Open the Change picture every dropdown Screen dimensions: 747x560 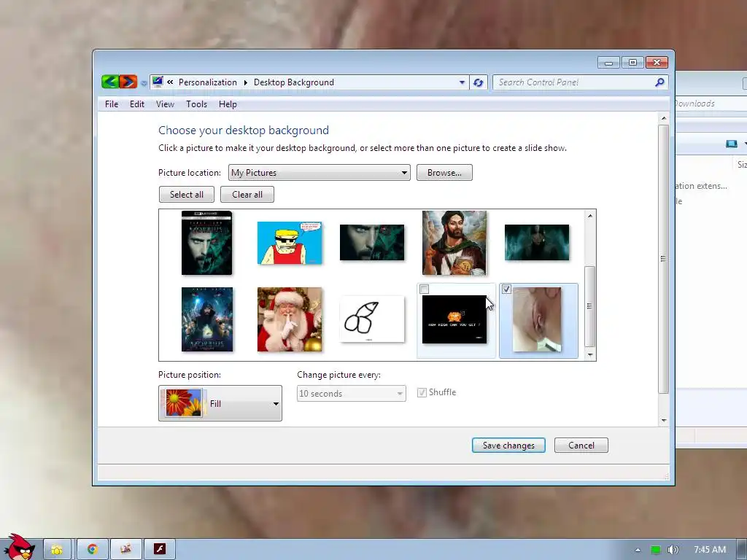352,393
